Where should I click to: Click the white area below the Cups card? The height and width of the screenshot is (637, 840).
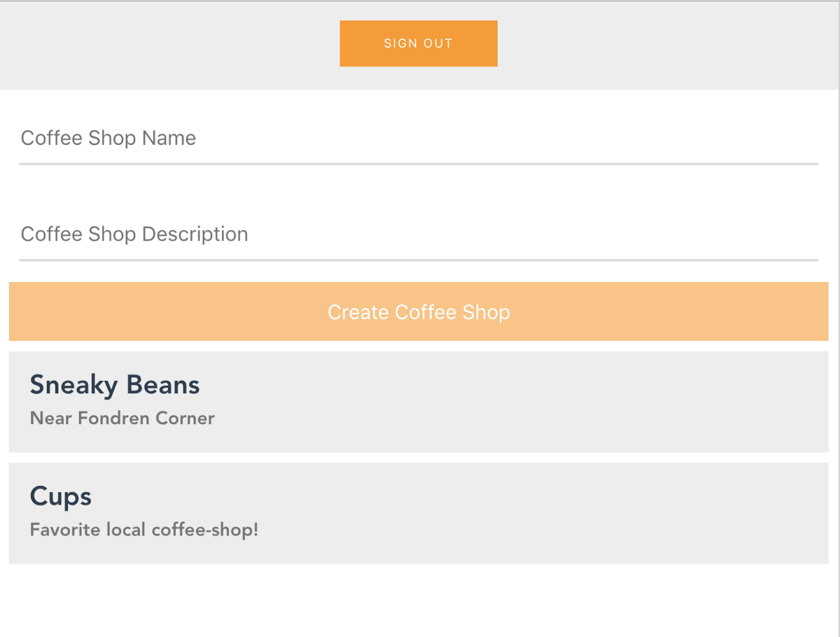click(419, 601)
